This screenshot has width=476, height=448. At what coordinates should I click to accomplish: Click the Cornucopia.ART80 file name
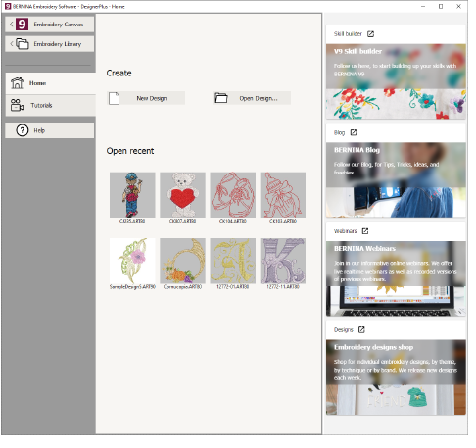(182, 287)
